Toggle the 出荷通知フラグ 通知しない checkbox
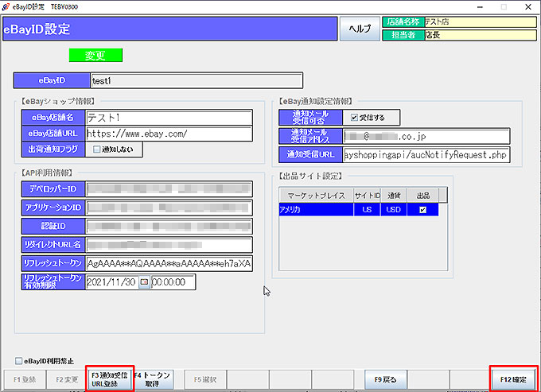The image size is (541, 392). 98,149
